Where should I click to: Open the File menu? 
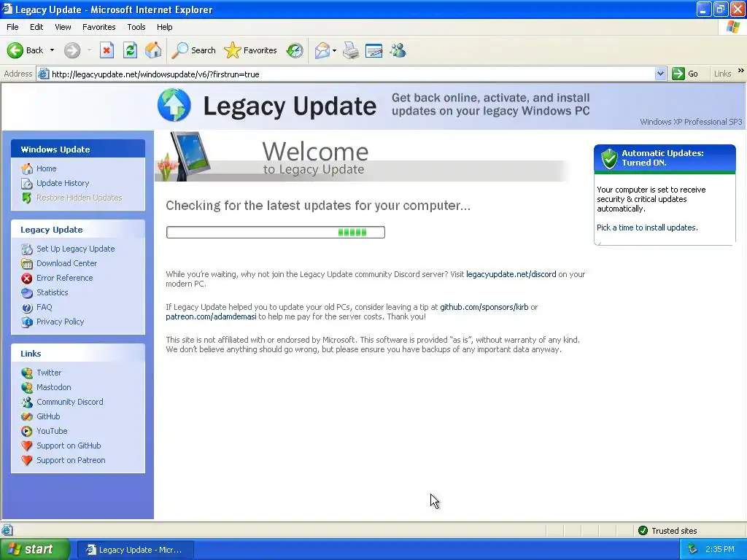(12, 27)
